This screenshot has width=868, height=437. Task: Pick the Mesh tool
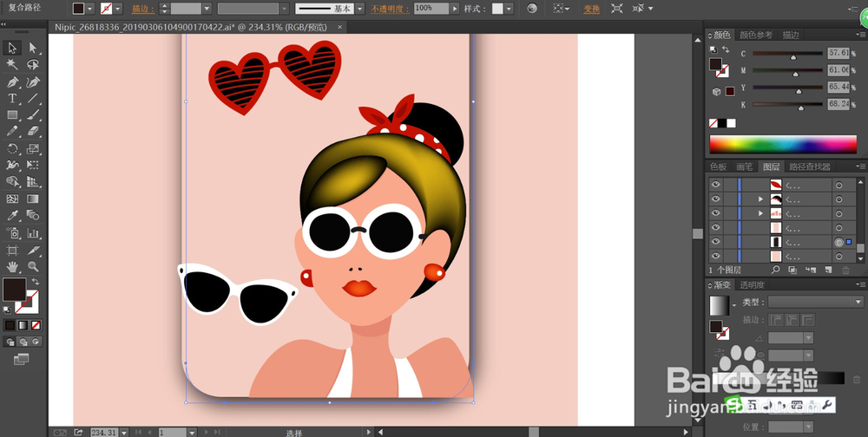click(11, 199)
